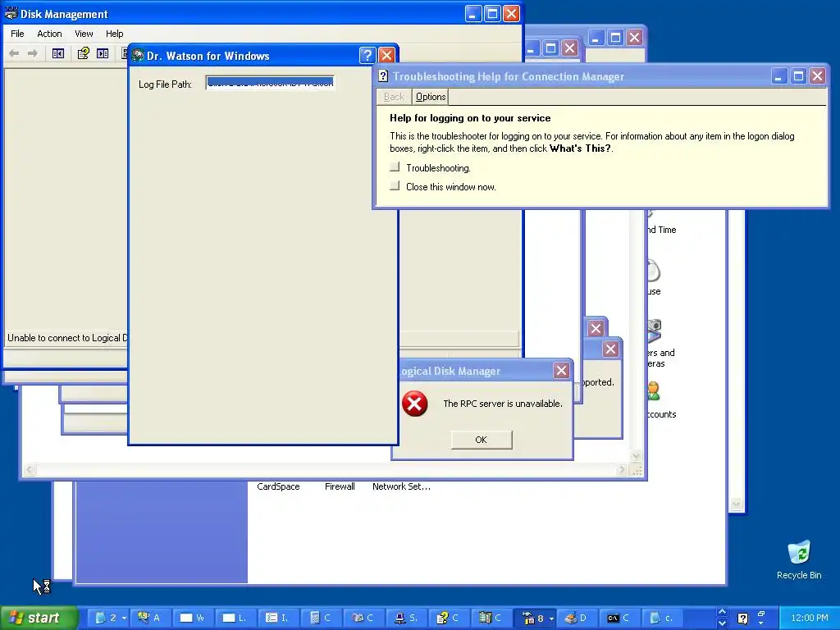Open the File menu in Disk Management
The width and height of the screenshot is (840, 630).
[x=17, y=33]
